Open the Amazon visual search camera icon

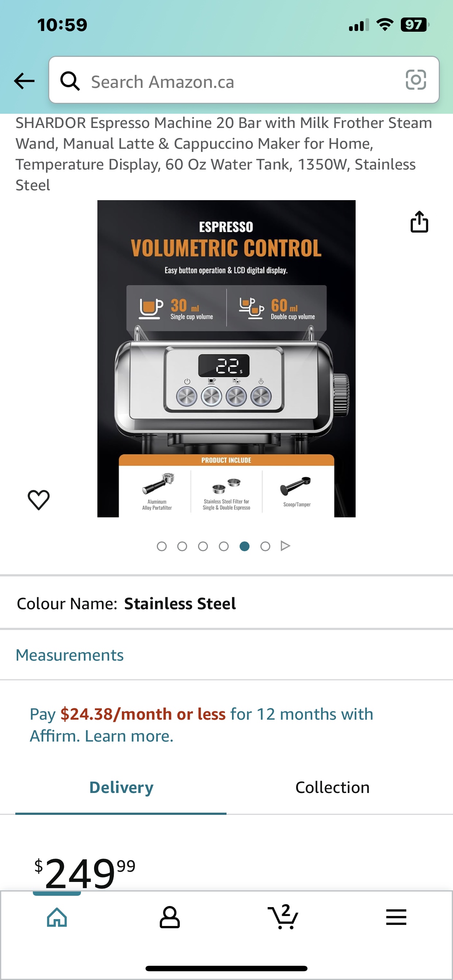pyautogui.click(x=416, y=80)
